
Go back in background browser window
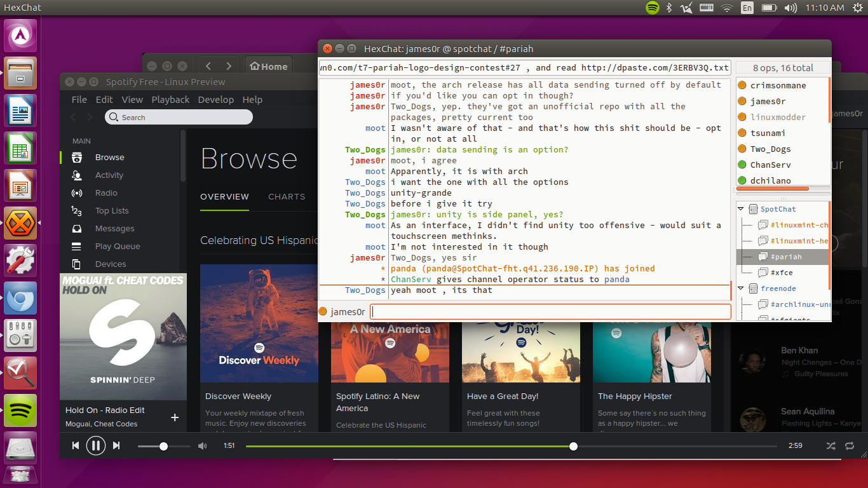point(209,66)
